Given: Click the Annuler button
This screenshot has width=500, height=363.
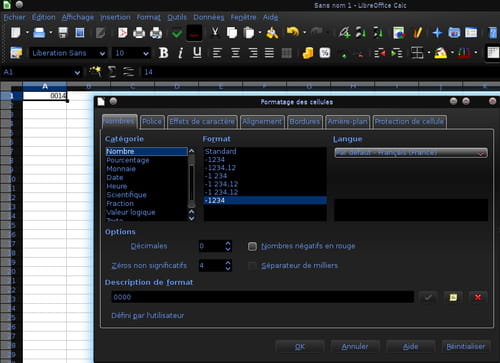Looking at the screenshot, I should (355, 347).
